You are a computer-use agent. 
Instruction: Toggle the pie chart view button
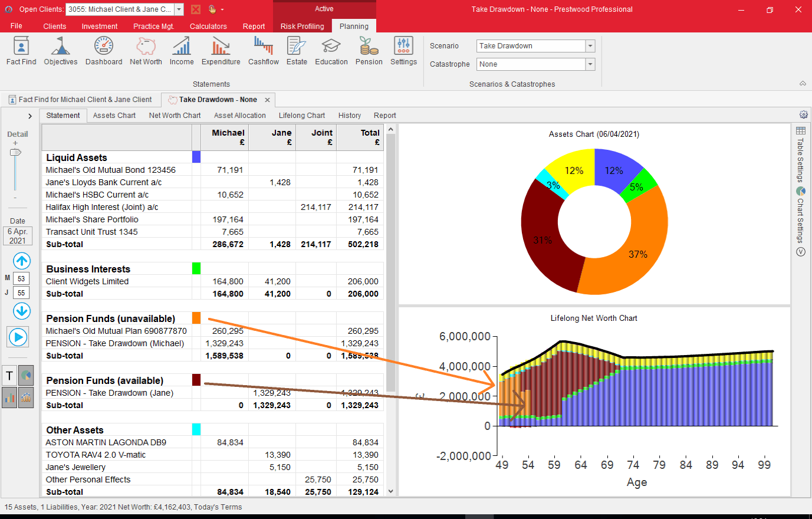[x=26, y=376]
